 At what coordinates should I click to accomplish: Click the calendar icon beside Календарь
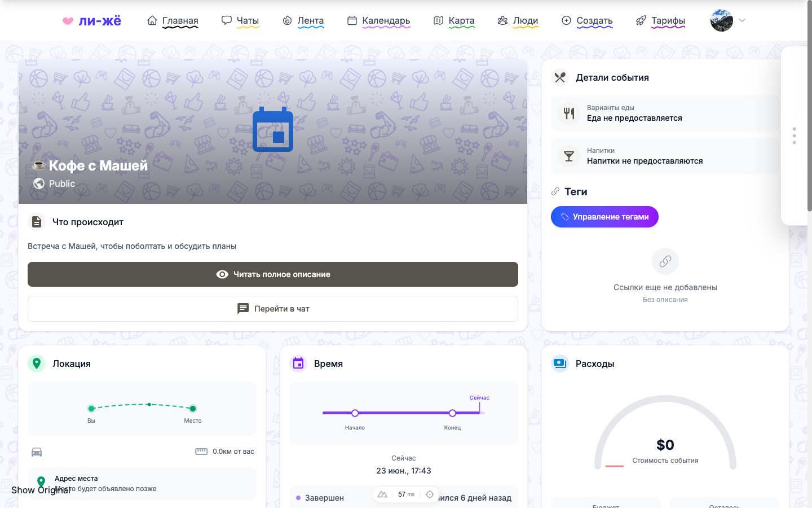[352, 20]
